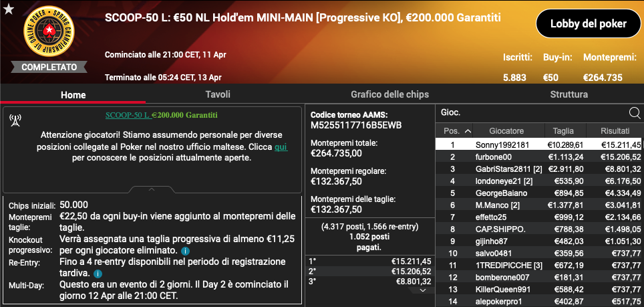Expand the payout list chevron
Image resolution: width=644 pixels, height=307 pixels.
423,290
